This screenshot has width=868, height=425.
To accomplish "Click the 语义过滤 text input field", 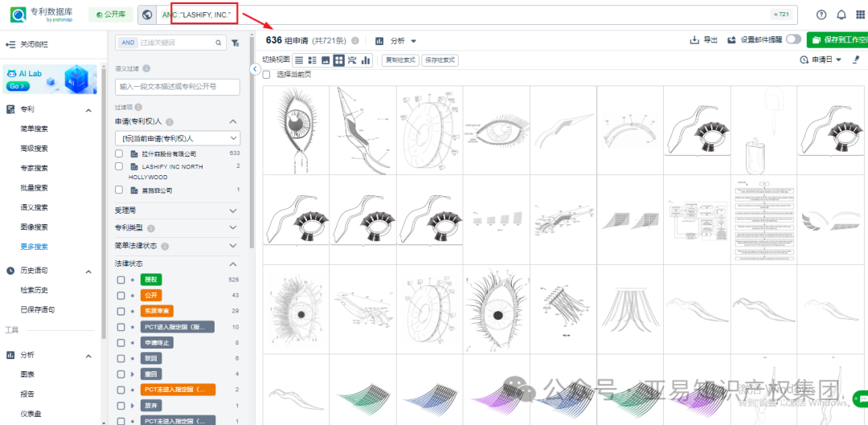I will click(x=178, y=87).
